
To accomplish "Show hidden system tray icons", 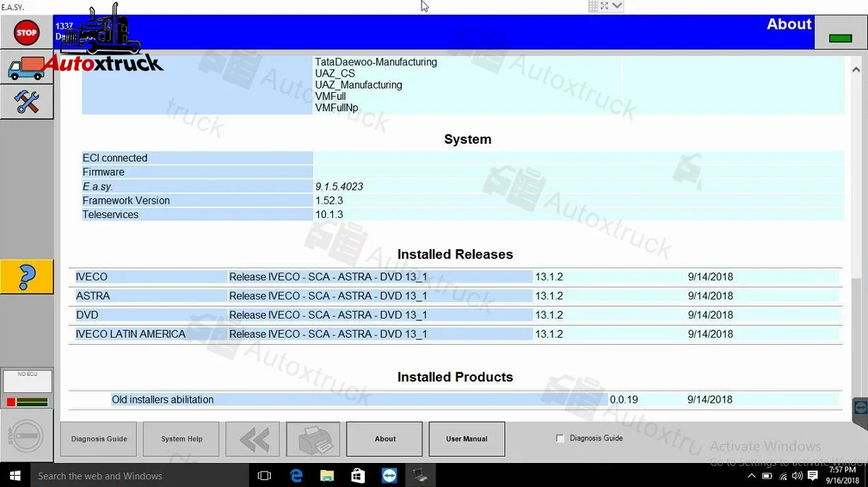I will pos(752,476).
